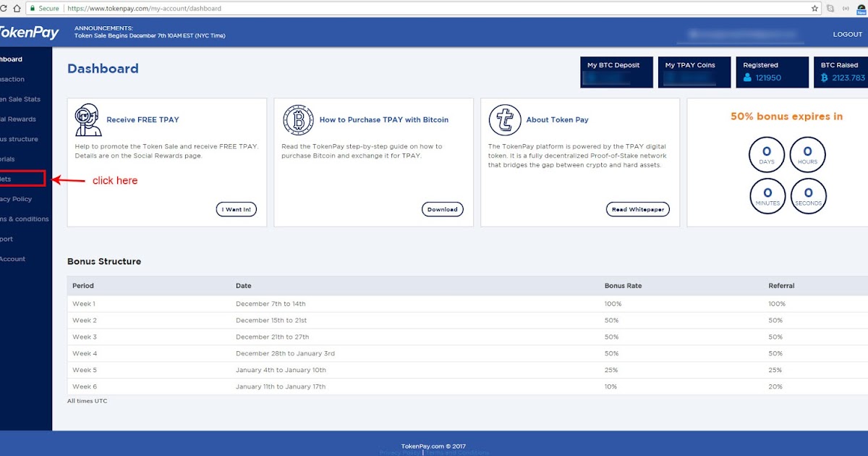Open the Skype extension icon
The image size is (868, 456).
tap(830, 8)
